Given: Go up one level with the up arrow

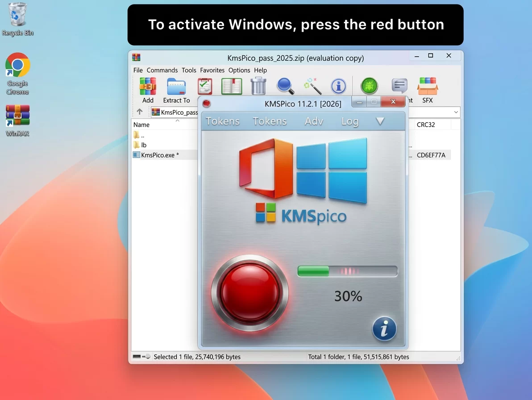Looking at the screenshot, I should click(139, 112).
